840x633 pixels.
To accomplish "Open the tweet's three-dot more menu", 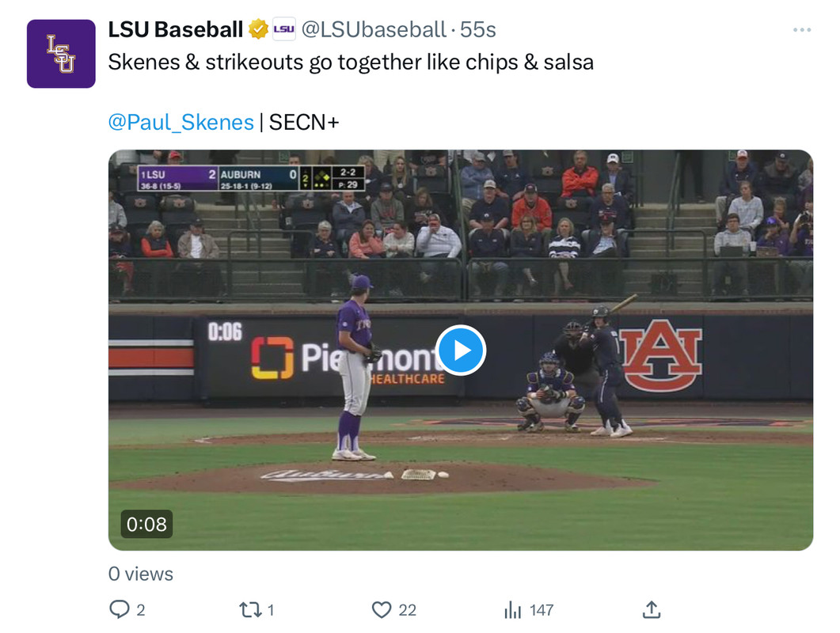I will coord(801,30).
